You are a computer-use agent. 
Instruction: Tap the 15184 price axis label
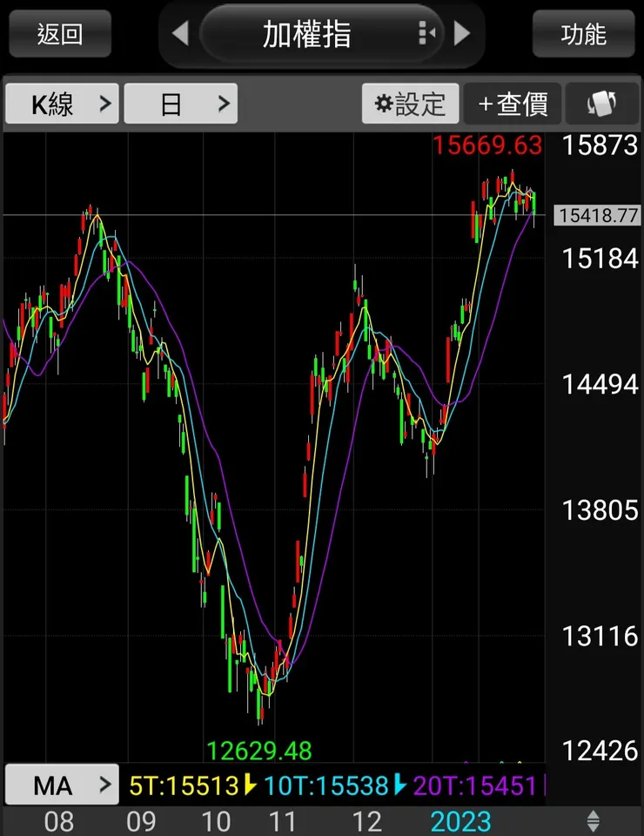click(x=600, y=259)
